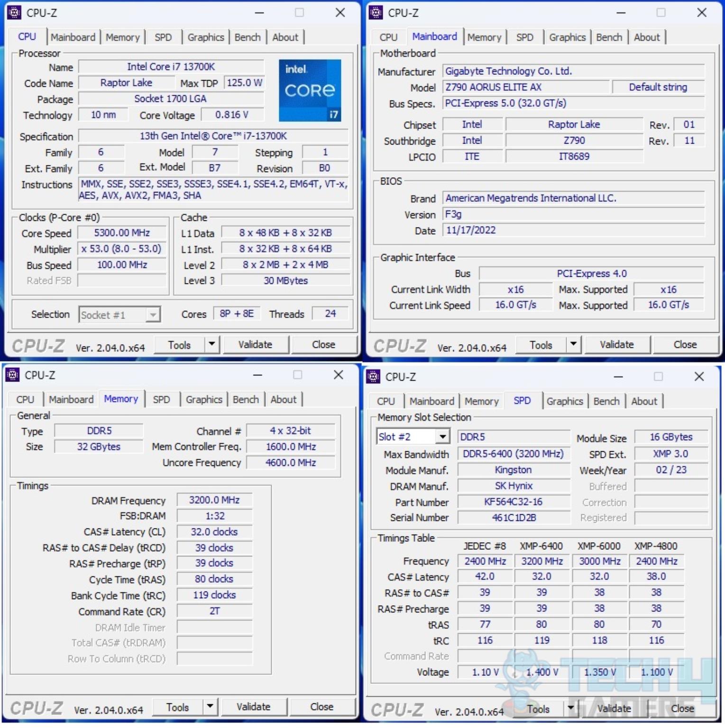Click the Validate button in the Memory window
The image size is (725, 728).
click(x=253, y=707)
